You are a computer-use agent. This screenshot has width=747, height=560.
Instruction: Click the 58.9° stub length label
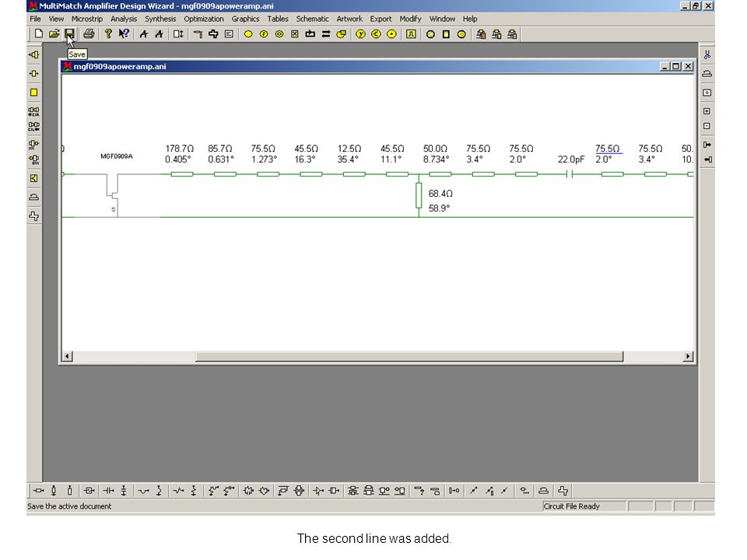pyautogui.click(x=439, y=208)
